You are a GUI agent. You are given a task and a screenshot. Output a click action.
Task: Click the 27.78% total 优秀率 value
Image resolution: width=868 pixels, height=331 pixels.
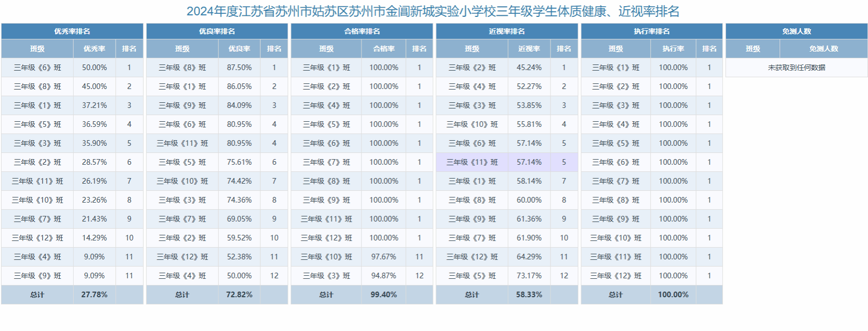[x=95, y=295]
